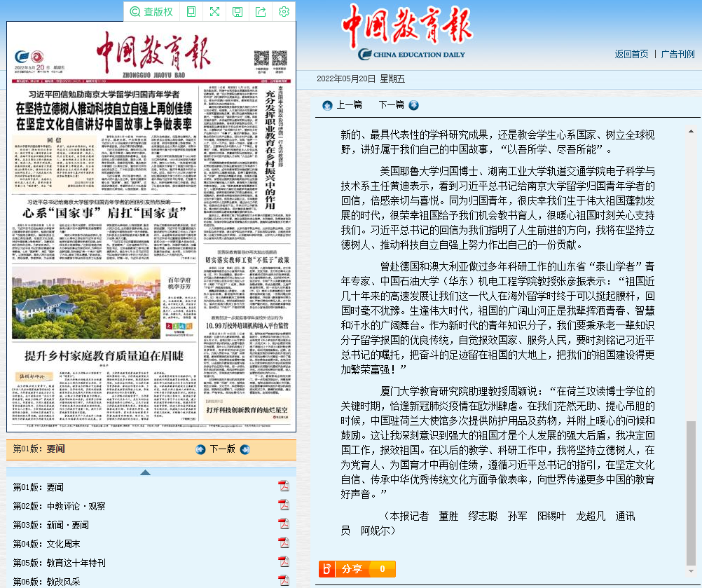Image resolution: width=702 pixels, height=588 pixels.
Task: Click the fullscreen expand arrows icon
Action: (x=214, y=11)
